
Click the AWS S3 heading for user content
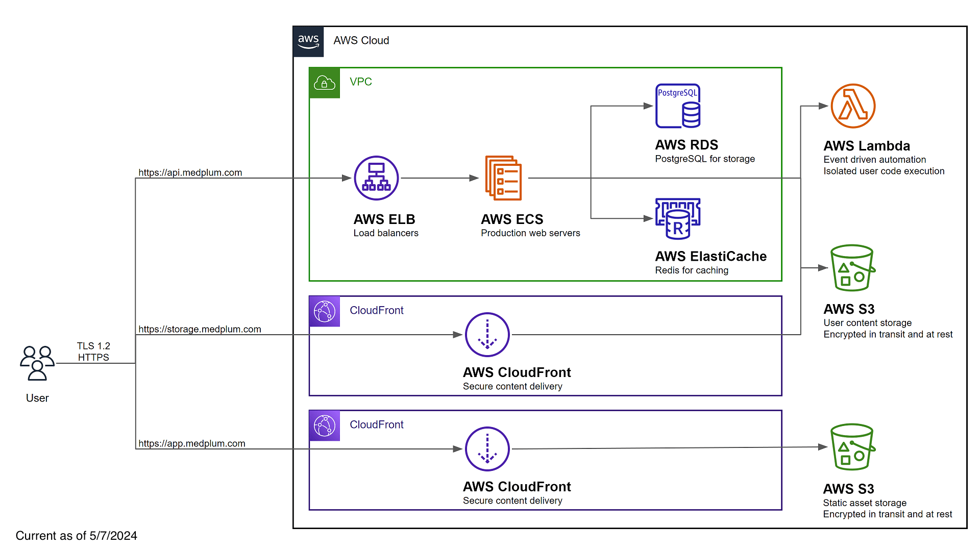point(849,309)
